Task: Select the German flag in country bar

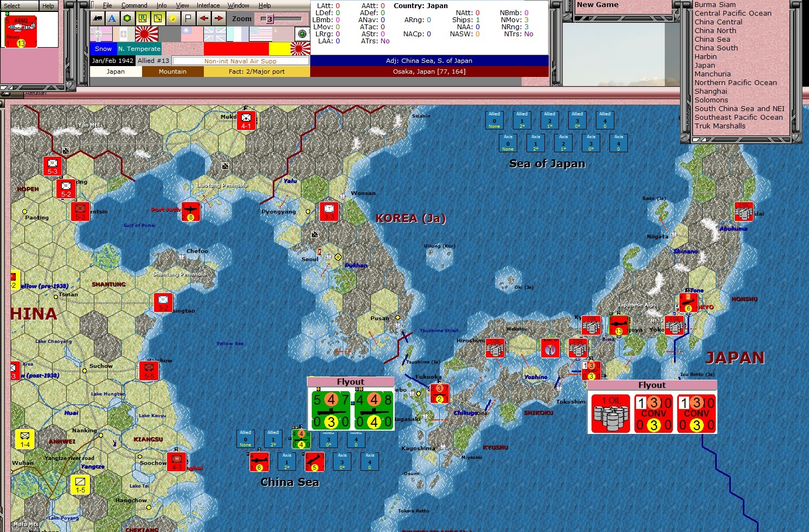Action: click(101, 34)
